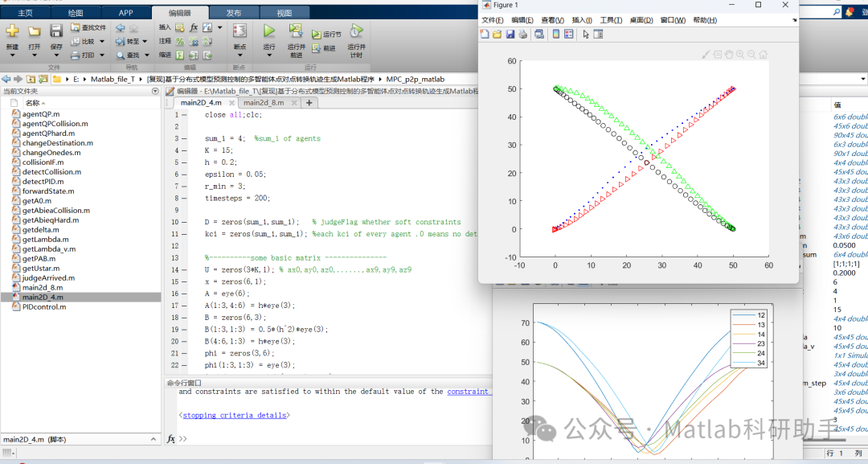The image size is (868, 464).
Task: Open dropdown arrow under Save (保存)
Action: 56,55
